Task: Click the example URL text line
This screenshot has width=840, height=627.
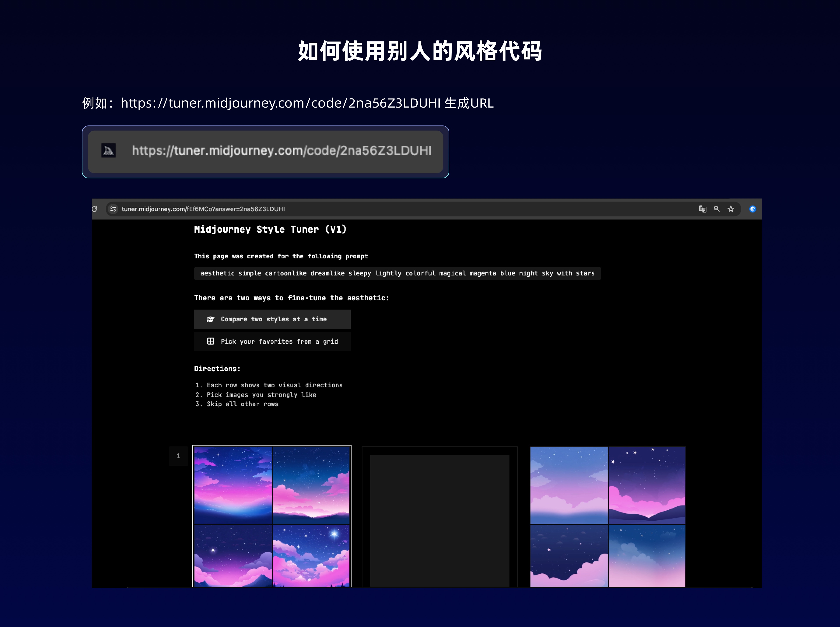Action: (x=288, y=103)
